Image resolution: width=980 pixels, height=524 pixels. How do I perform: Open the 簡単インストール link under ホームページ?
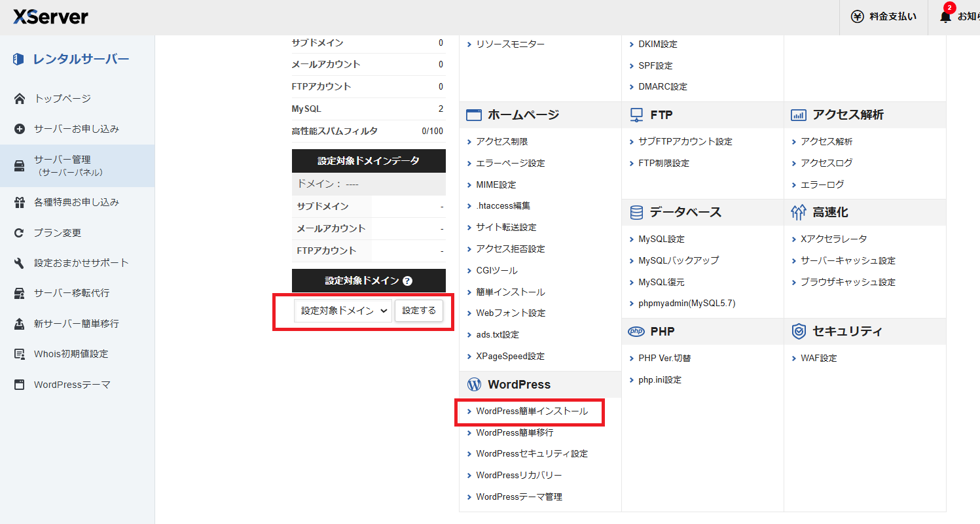click(510, 292)
